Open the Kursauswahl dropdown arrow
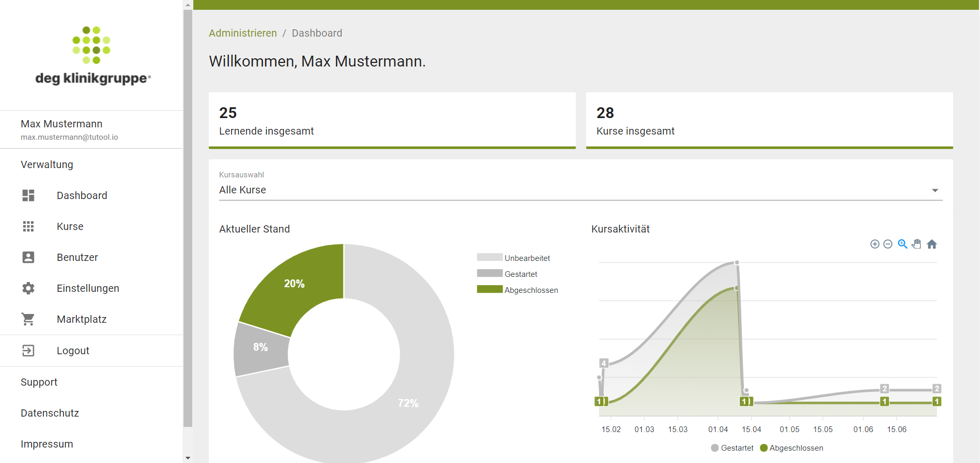 point(935,190)
